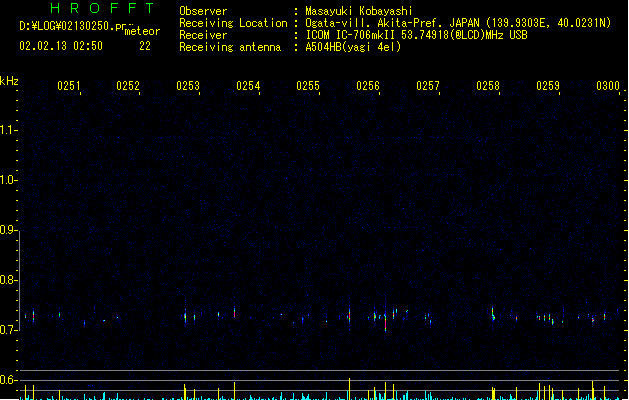This screenshot has height=400, width=629.
Task: Click the 1.1 kHz axis label
Action: pos(8,130)
